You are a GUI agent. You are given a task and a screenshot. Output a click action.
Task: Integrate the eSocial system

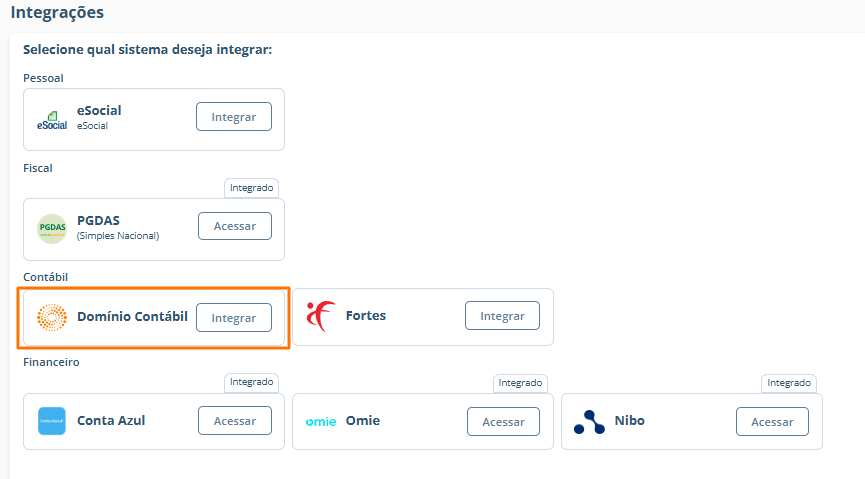click(x=234, y=116)
